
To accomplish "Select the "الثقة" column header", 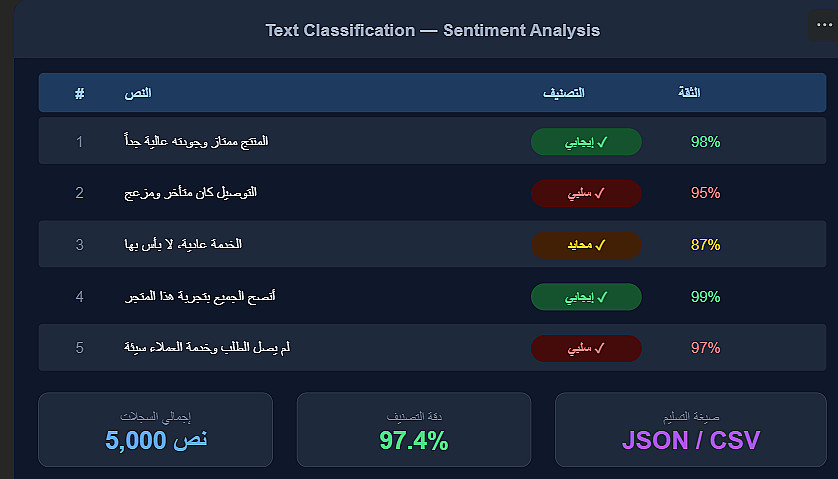I will point(689,93).
